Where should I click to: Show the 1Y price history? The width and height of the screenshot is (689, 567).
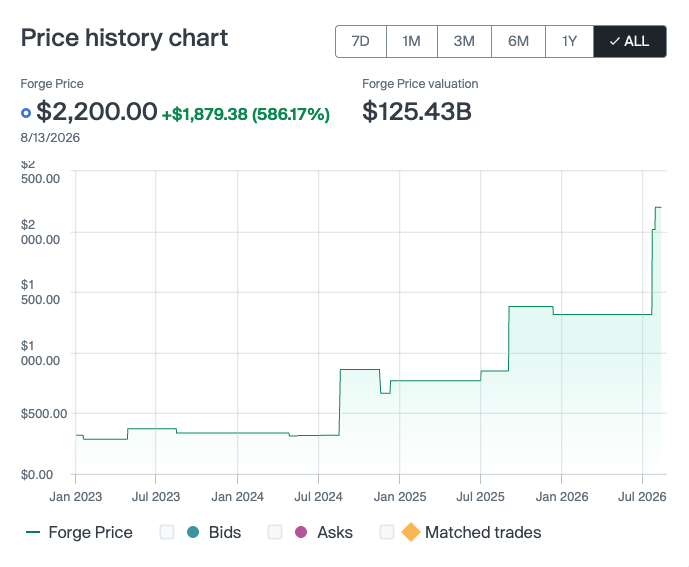click(x=569, y=41)
